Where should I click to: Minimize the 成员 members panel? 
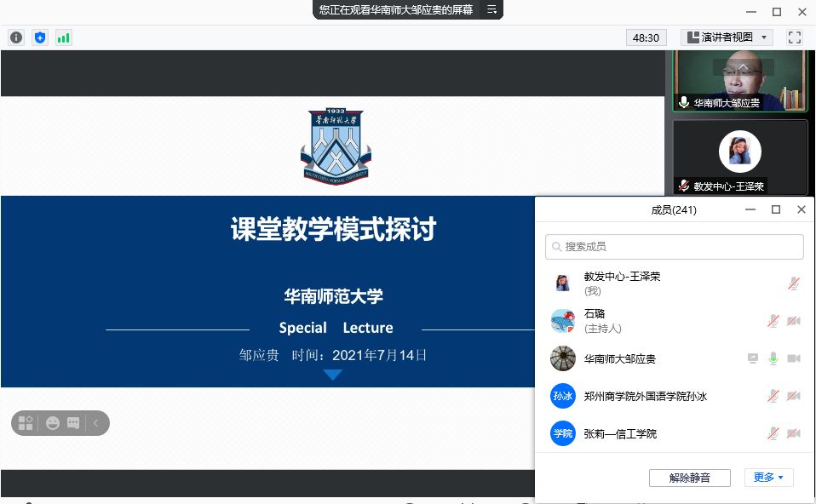click(750, 209)
